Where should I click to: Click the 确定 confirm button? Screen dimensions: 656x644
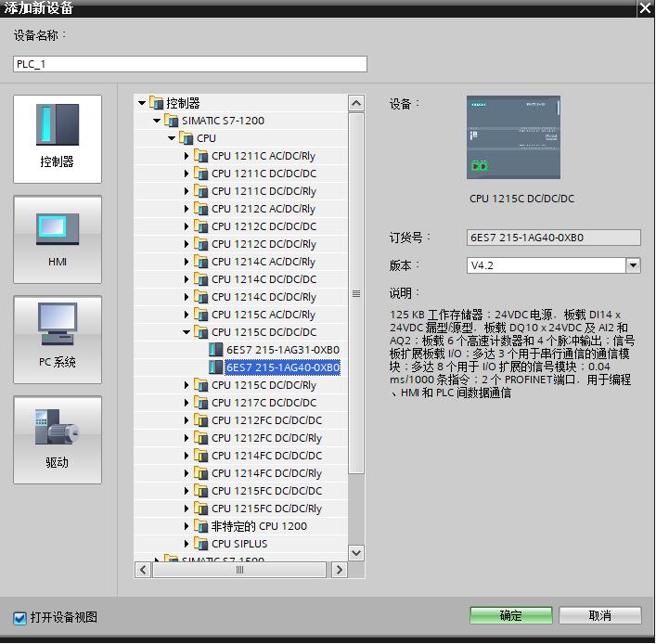point(511,615)
